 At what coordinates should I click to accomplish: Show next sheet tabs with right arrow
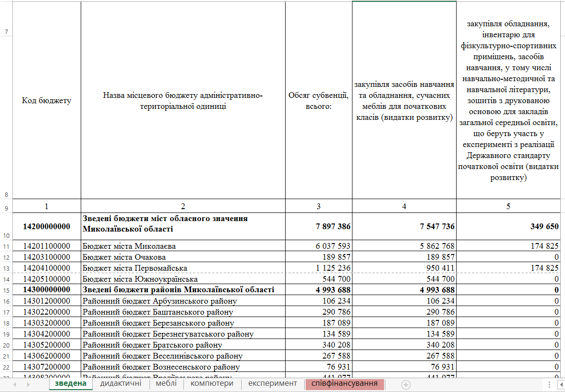click(x=28, y=384)
